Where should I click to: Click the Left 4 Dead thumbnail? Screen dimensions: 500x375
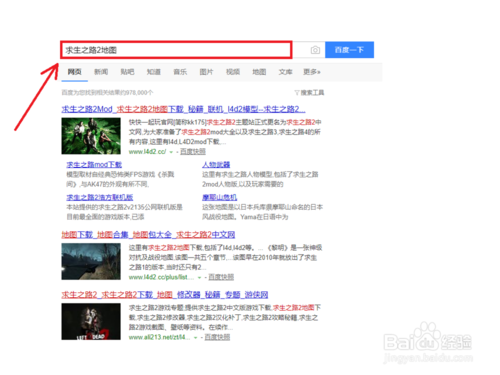91,321
